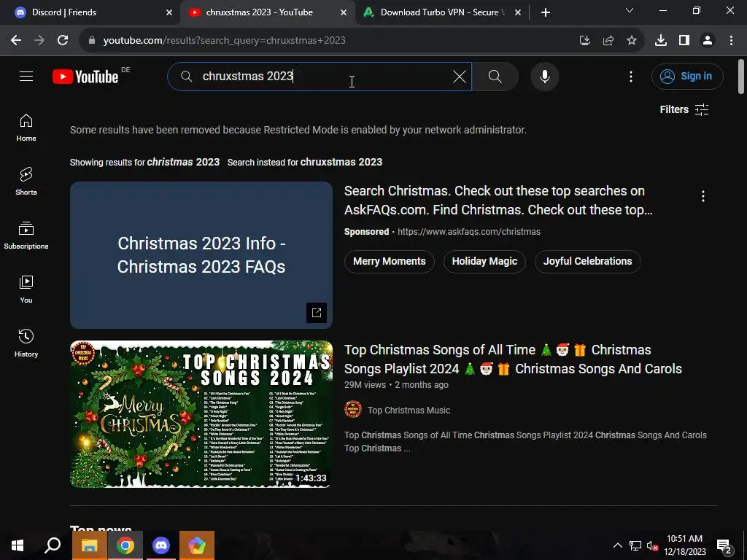Open Chrome downloads
The height and width of the screenshot is (560, 747).
tap(661, 41)
